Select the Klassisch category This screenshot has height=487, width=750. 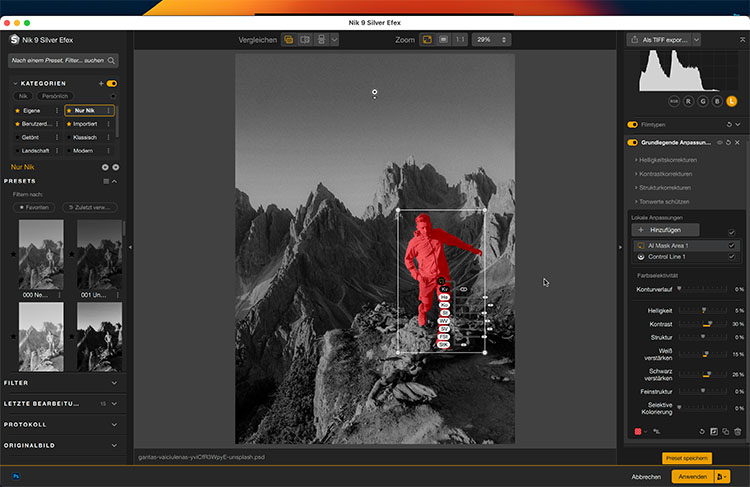[85, 137]
